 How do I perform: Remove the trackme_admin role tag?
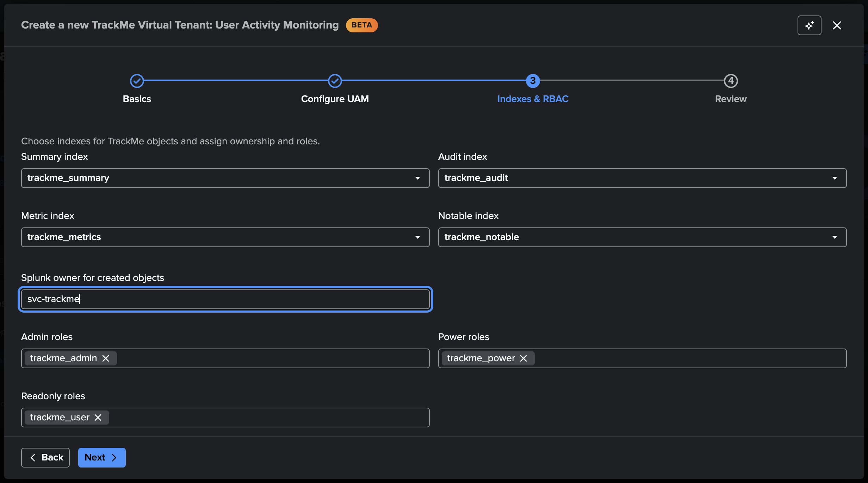(106, 358)
